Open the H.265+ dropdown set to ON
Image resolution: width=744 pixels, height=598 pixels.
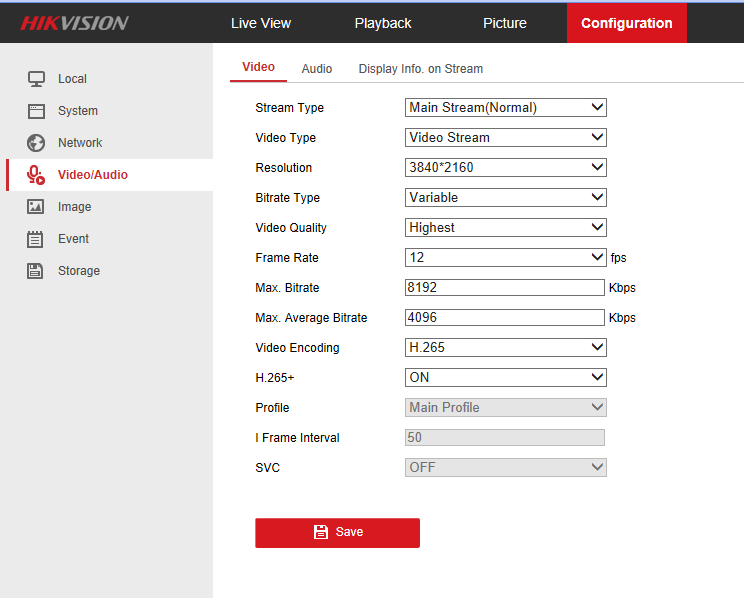coord(506,378)
